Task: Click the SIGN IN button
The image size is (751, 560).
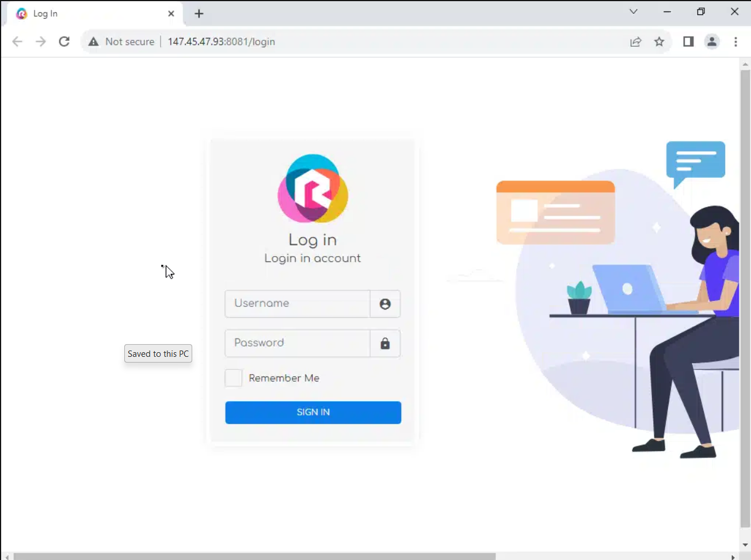Action: coord(313,413)
